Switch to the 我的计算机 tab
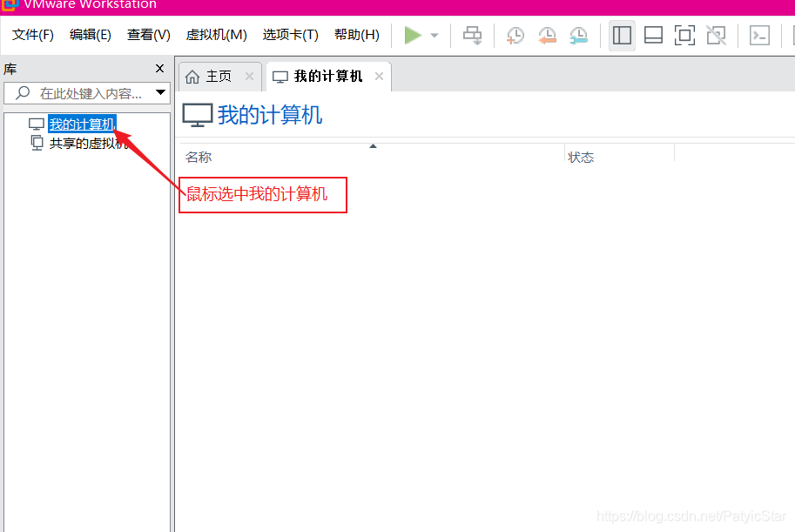795x532 pixels. (327, 77)
